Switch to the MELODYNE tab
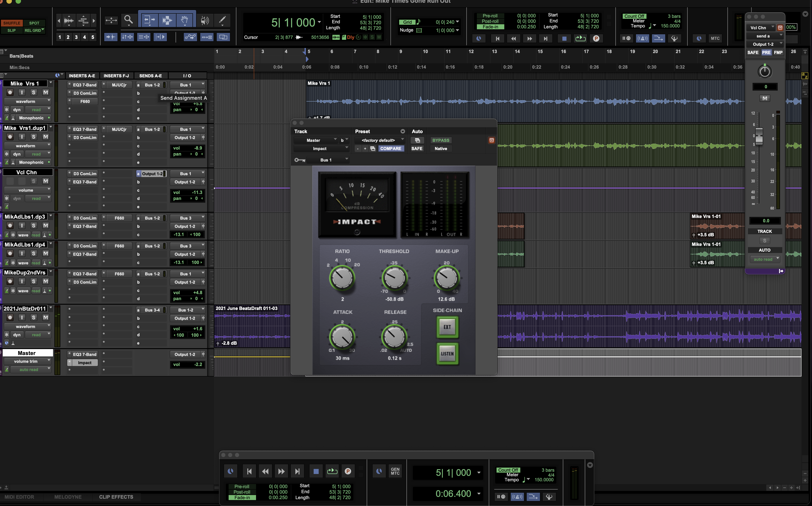 point(68,497)
